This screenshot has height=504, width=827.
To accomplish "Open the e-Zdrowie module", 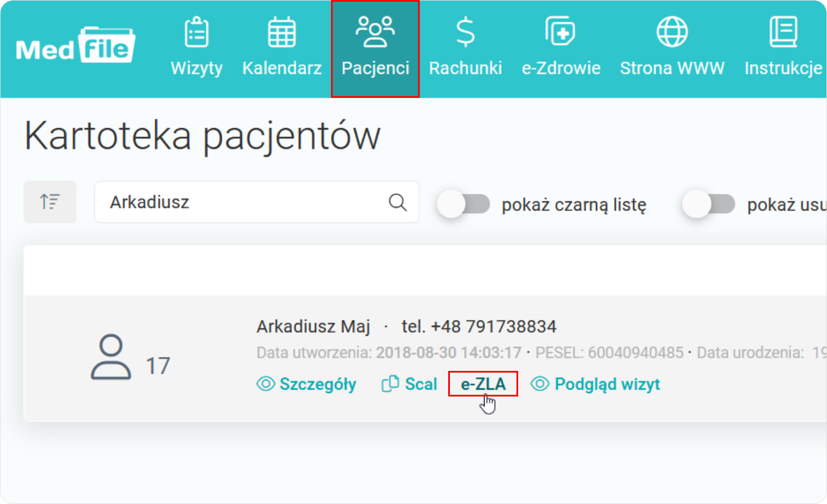I will 561,33.
